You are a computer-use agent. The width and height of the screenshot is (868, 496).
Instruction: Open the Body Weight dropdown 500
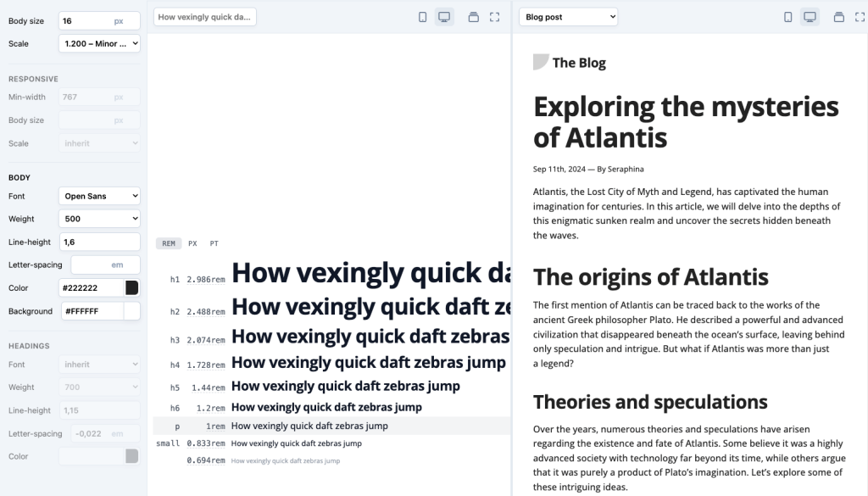[99, 219]
